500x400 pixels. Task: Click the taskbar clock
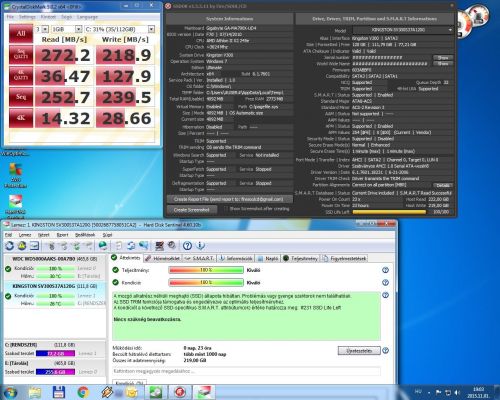479,392
